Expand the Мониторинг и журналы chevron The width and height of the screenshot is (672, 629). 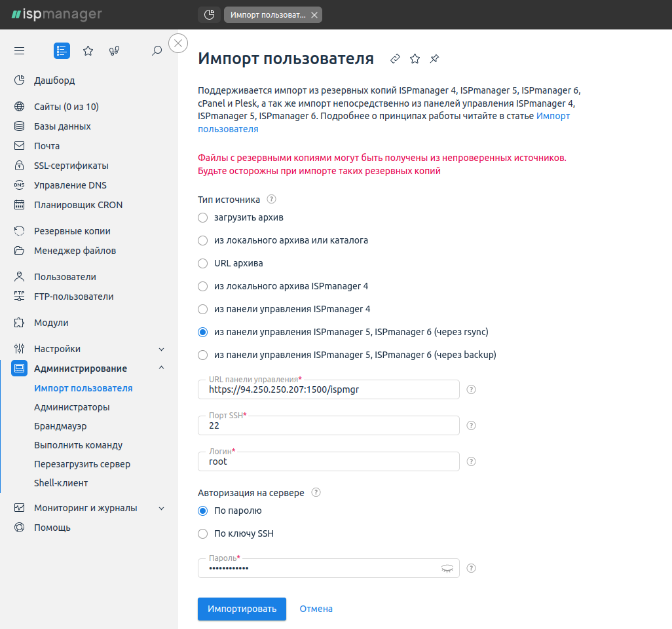(162, 509)
